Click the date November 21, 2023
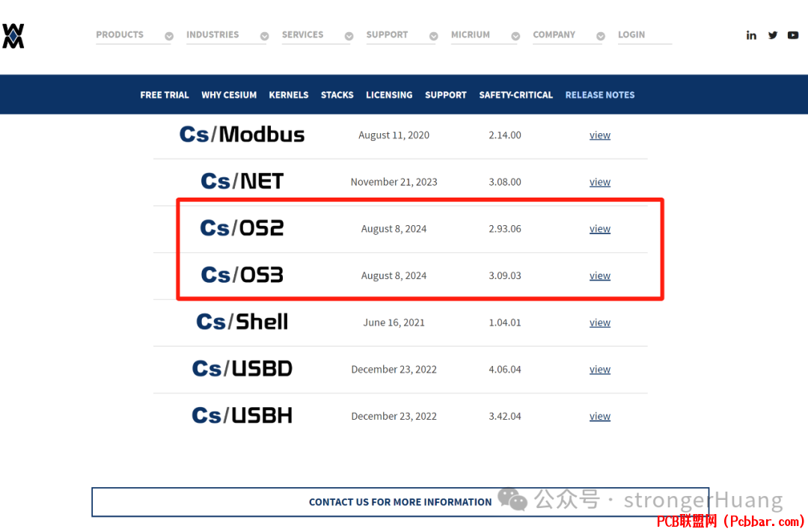This screenshot has height=532, width=808. click(x=394, y=182)
